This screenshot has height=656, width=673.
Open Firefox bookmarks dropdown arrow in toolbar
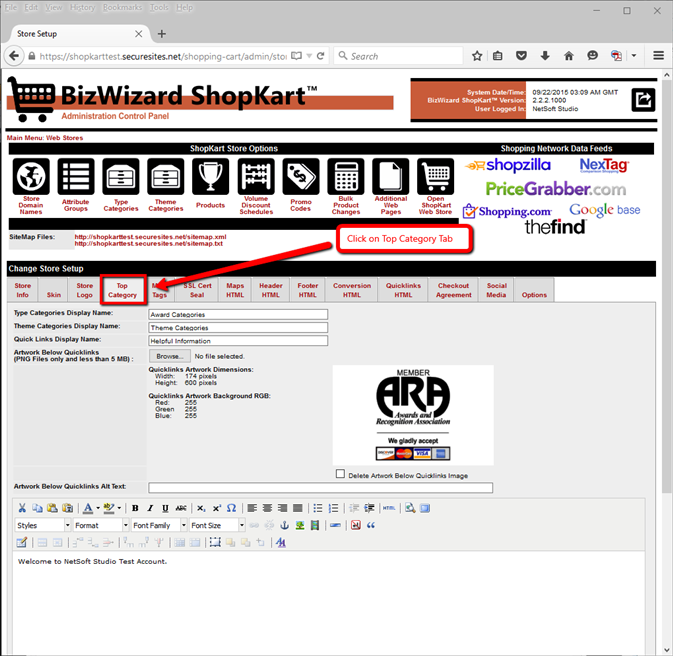click(x=634, y=56)
